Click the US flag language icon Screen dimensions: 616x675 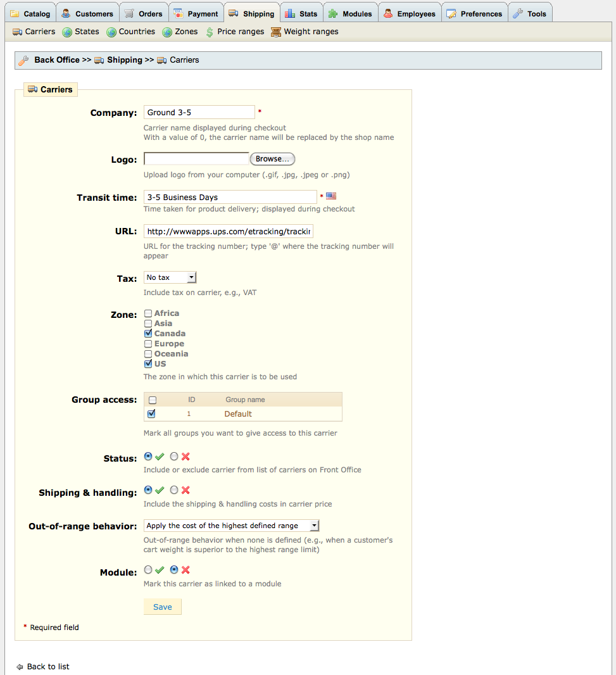coord(331,196)
